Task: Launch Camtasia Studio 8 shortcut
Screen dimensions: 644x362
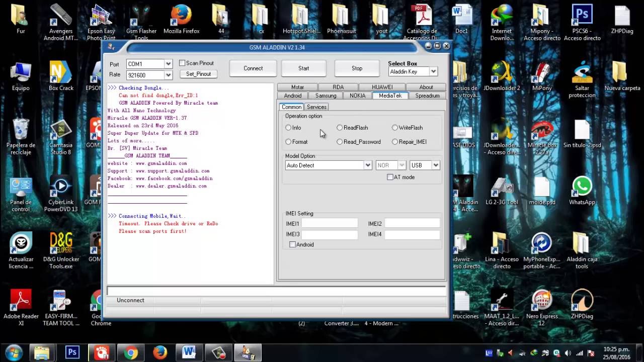Action: click(x=61, y=137)
